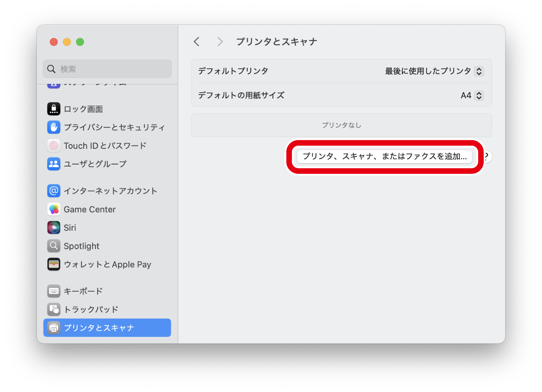The image size is (542, 392).
Task: Go forward with the right chevron
Action: point(220,42)
